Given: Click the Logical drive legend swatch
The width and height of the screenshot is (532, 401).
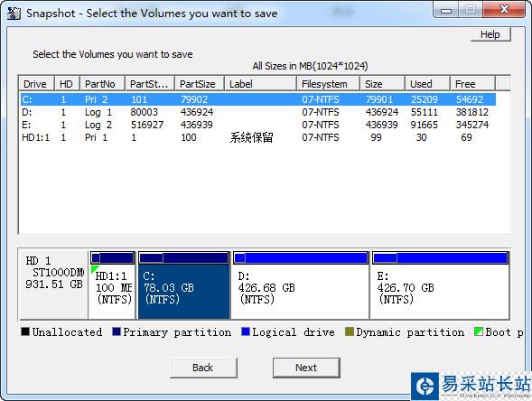Looking at the screenshot, I should pyautogui.click(x=246, y=331).
